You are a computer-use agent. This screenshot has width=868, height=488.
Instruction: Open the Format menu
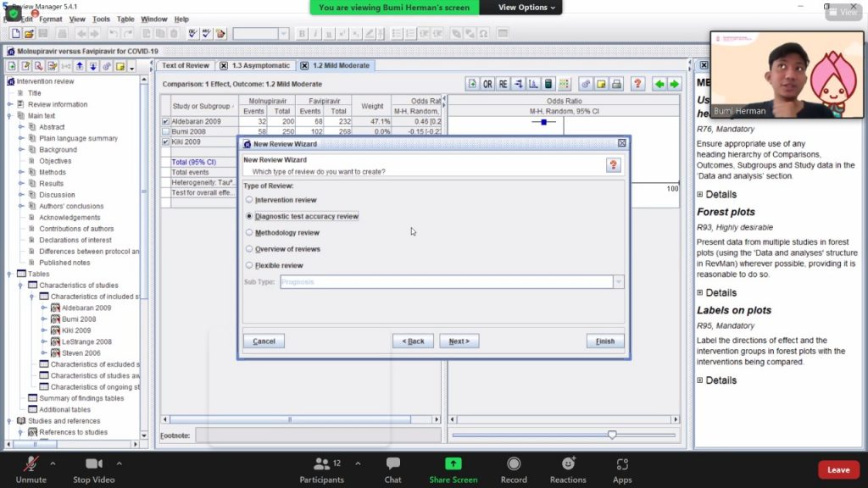click(50, 19)
